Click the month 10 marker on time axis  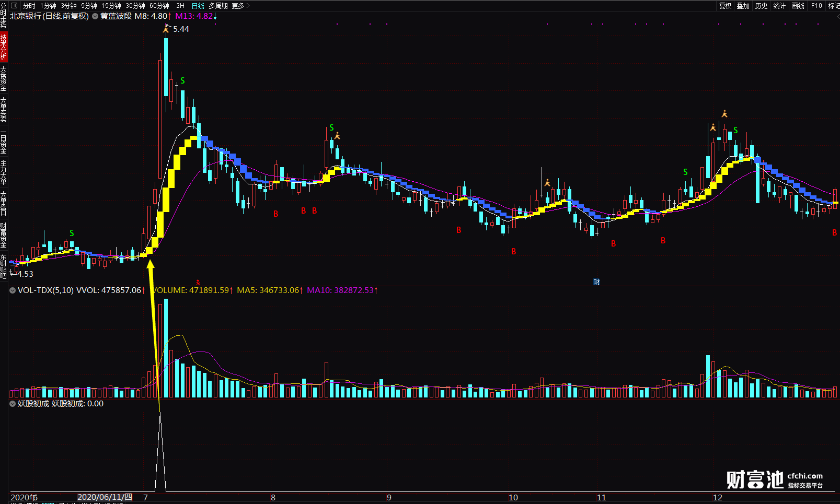(513, 498)
